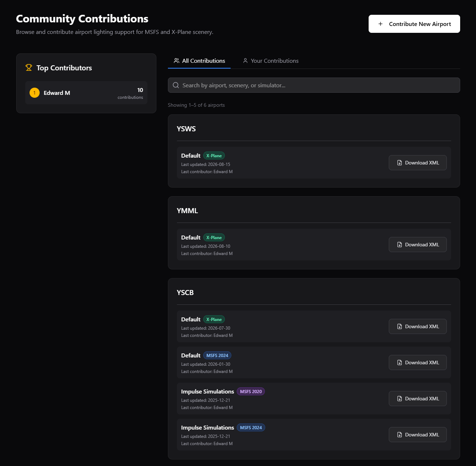Download XML for YMML Default X-Plane
Screen dimensions: 476x466
pos(418,245)
